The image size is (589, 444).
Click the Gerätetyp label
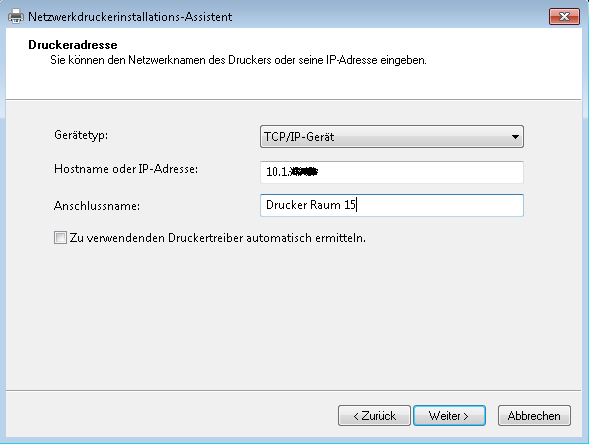coord(81,135)
